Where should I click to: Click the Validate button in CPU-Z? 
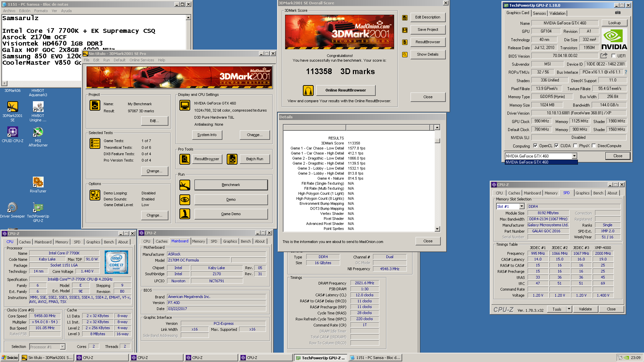pyautogui.click(x=585, y=309)
